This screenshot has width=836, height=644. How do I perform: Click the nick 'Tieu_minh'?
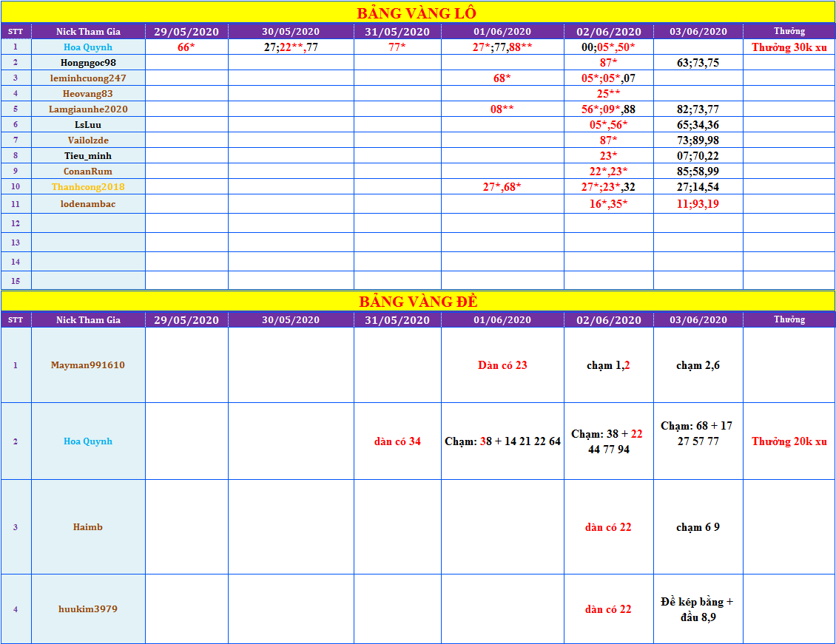(88, 155)
